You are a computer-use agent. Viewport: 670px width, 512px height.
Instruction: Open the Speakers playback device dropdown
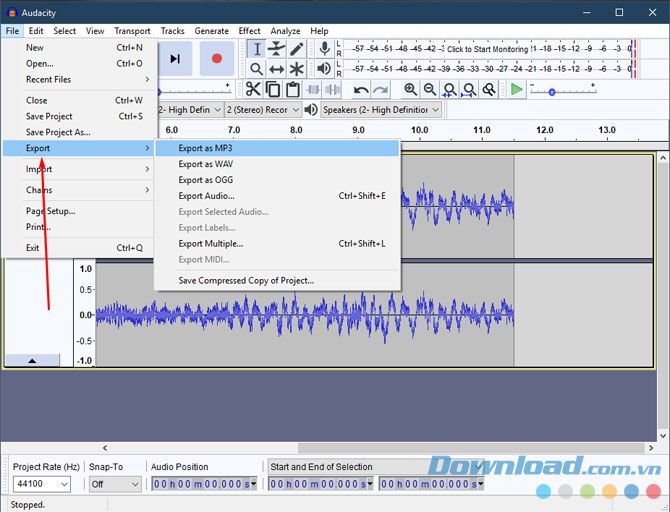pos(381,110)
